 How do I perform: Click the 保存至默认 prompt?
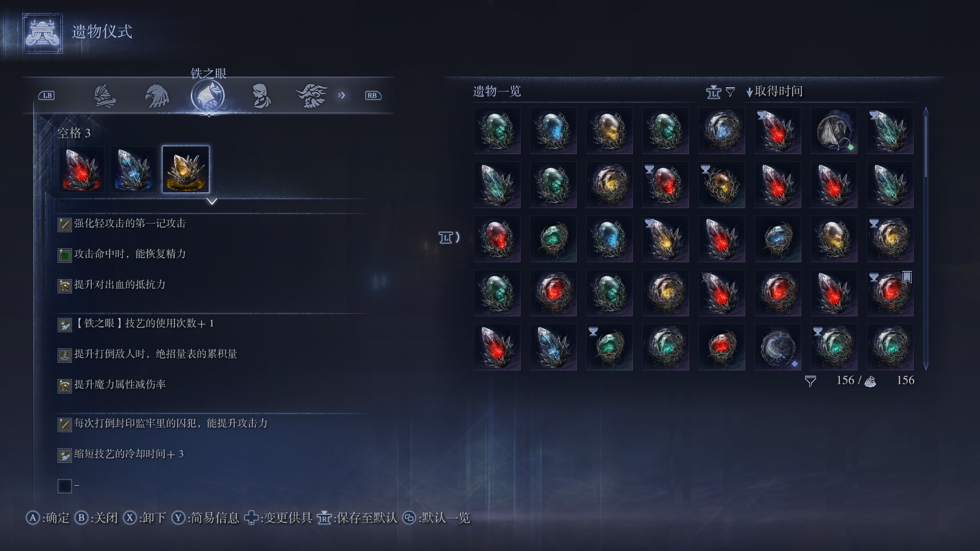point(358,518)
